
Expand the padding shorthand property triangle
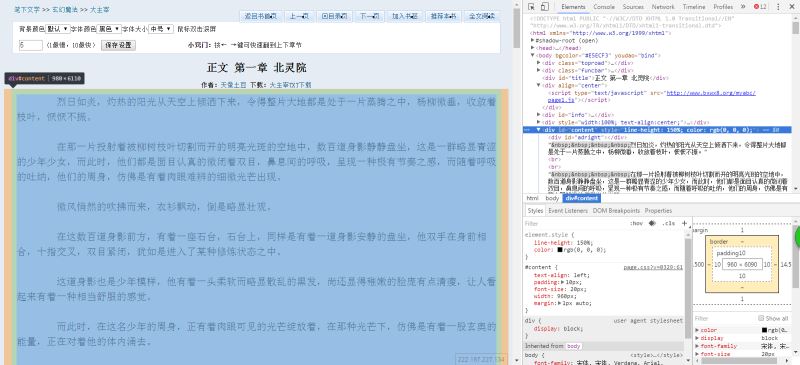pyautogui.click(x=562, y=282)
